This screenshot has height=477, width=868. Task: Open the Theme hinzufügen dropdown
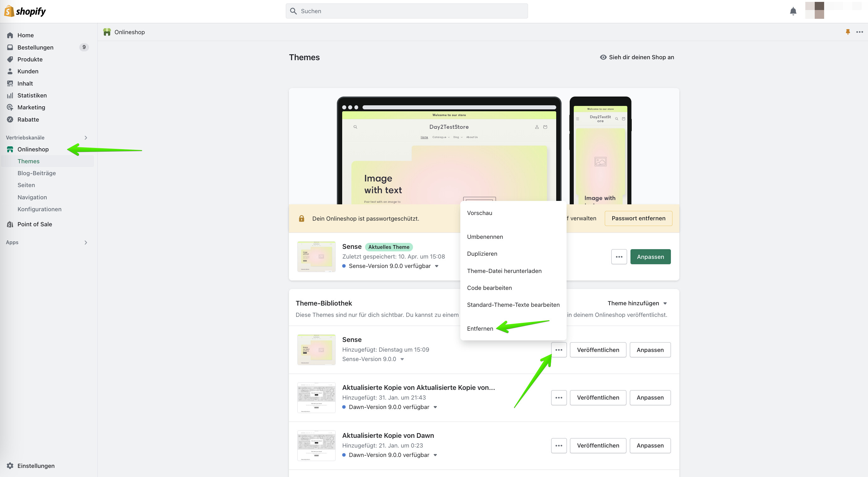(x=637, y=303)
